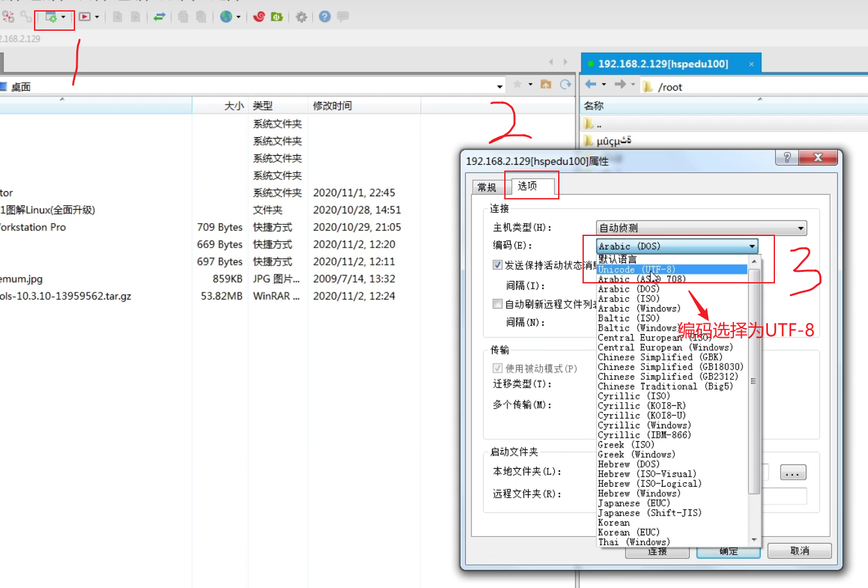Click the green folder toolbar icon
This screenshot has width=868, height=588.
point(277,17)
